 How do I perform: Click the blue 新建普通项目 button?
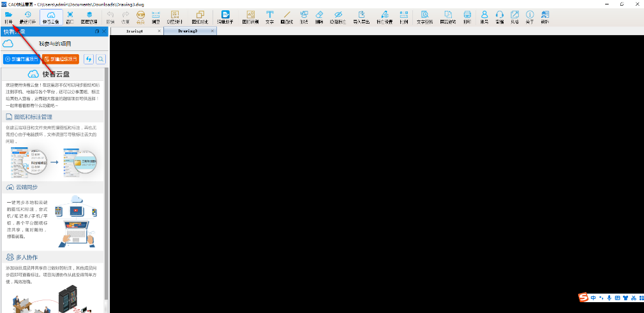pos(21,59)
